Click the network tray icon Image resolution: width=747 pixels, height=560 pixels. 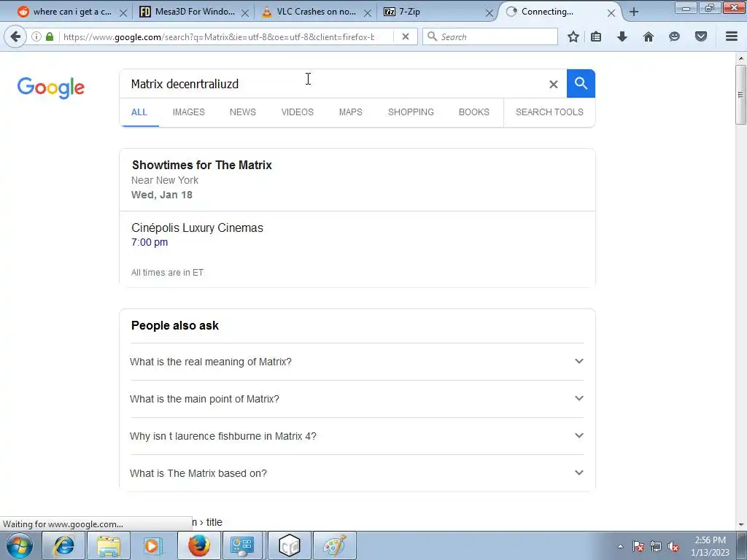tap(656, 546)
